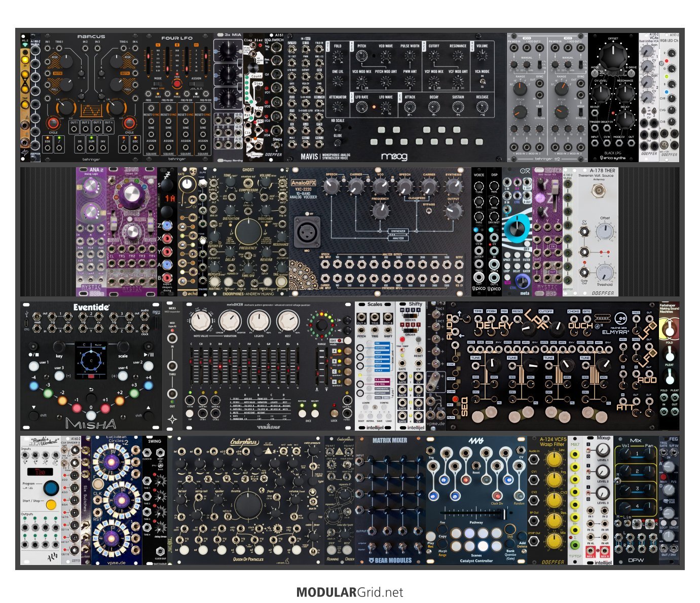
Task: Click the Wasp Filter Res. knob
Action: (555, 520)
